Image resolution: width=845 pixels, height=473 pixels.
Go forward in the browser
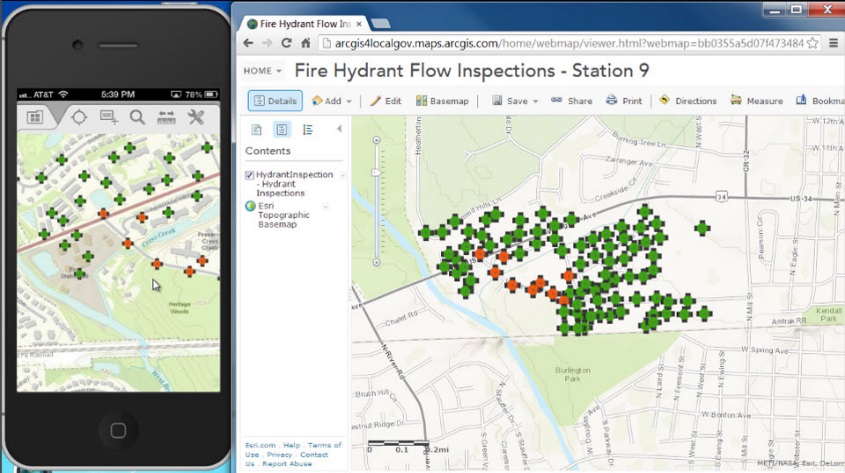[x=267, y=43]
